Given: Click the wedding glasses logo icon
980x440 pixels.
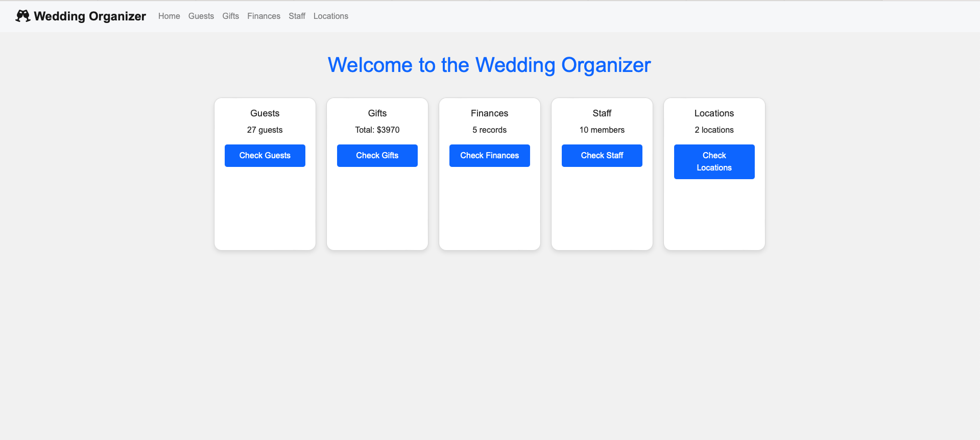Looking at the screenshot, I should tap(22, 16).
